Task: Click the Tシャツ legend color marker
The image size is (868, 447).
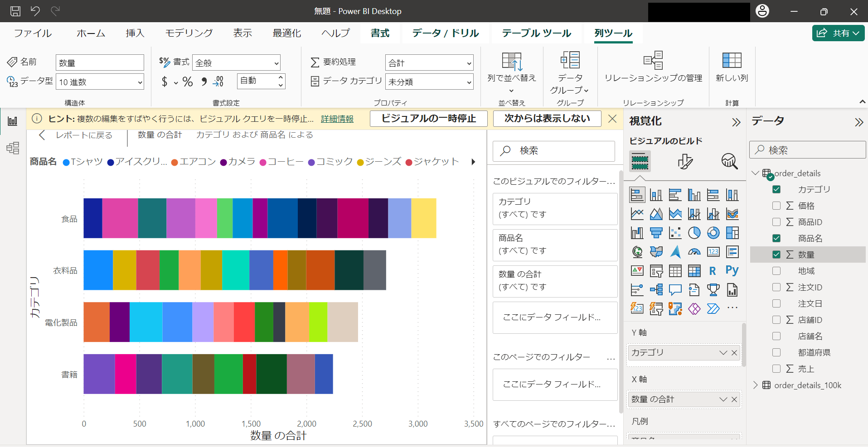Action: click(x=66, y=162)
